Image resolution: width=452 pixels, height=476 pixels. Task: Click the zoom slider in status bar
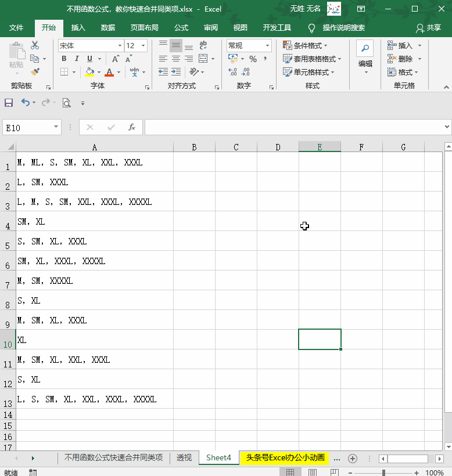click(x=383, y=473)
